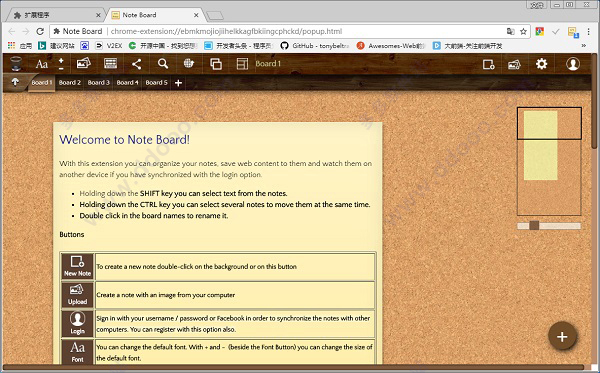
Task: Click the grid table icon in the toolbar
Action: [111, 64]
